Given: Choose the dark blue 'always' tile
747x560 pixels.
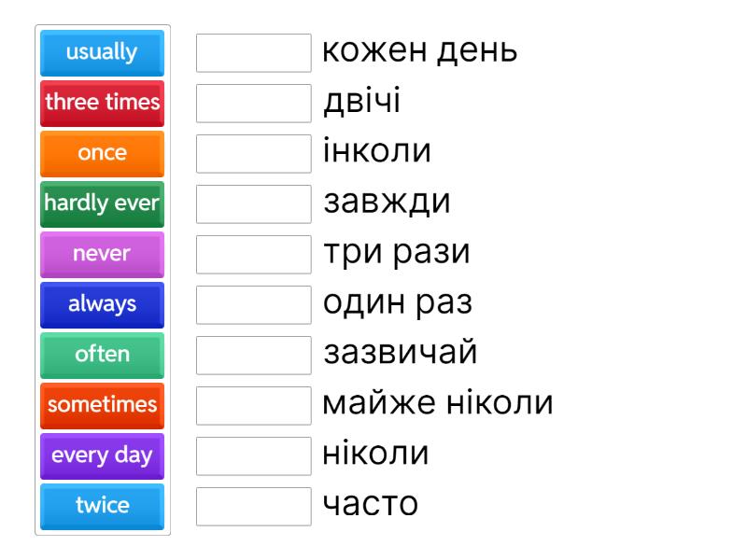Looking at the screenshot, I should click(x=102, y=304).
